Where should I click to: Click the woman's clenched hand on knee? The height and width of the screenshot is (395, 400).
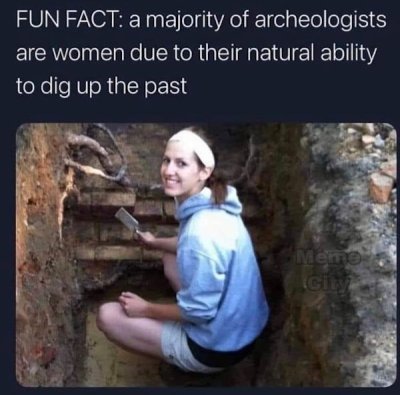click(133, 304)
